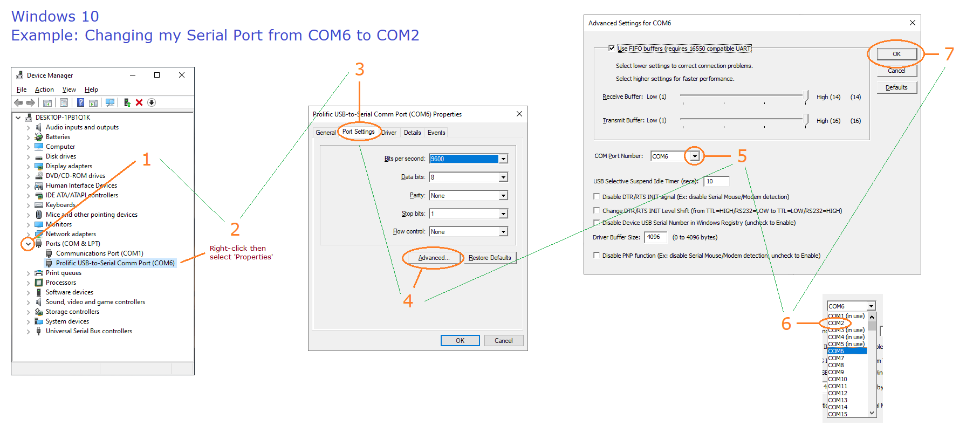Image resolution: width=980 pixels, height=440 pixels.
Task: Click red X uninstall device icon
Action: (x=139, y=102)
